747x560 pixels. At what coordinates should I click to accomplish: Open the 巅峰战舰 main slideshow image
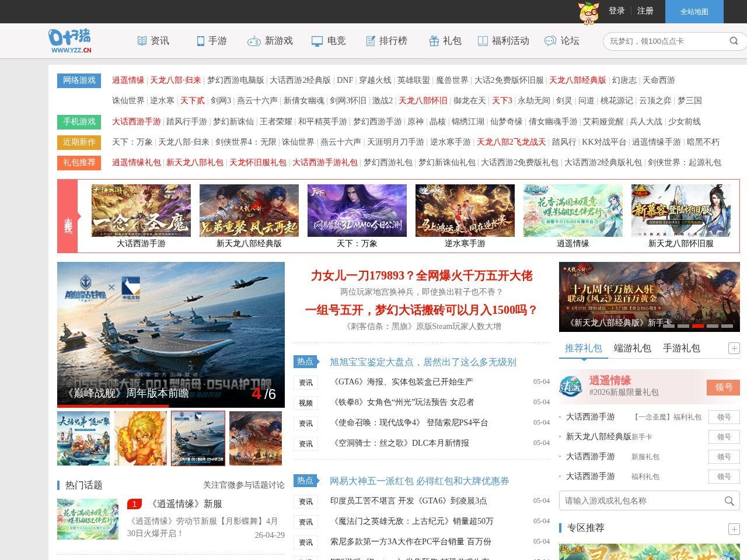tap(171, 334)
